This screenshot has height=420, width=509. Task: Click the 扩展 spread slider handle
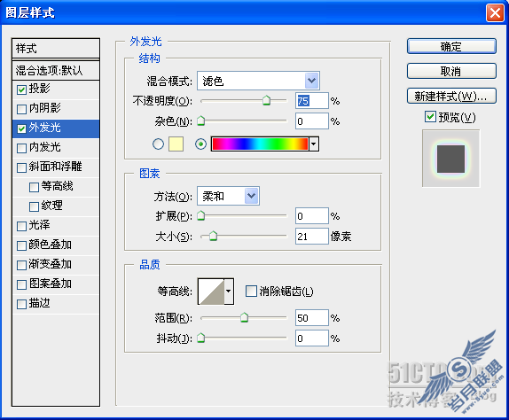point(201,215)
